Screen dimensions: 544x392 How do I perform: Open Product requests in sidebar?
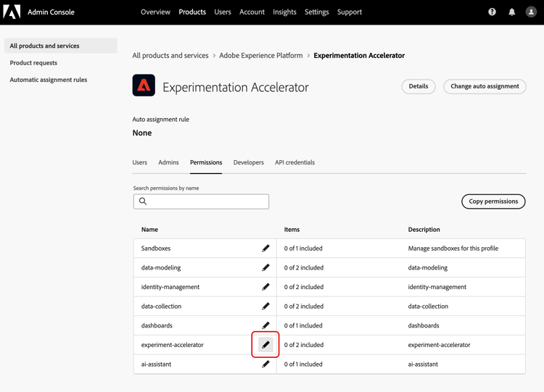(x=33, y=63)
